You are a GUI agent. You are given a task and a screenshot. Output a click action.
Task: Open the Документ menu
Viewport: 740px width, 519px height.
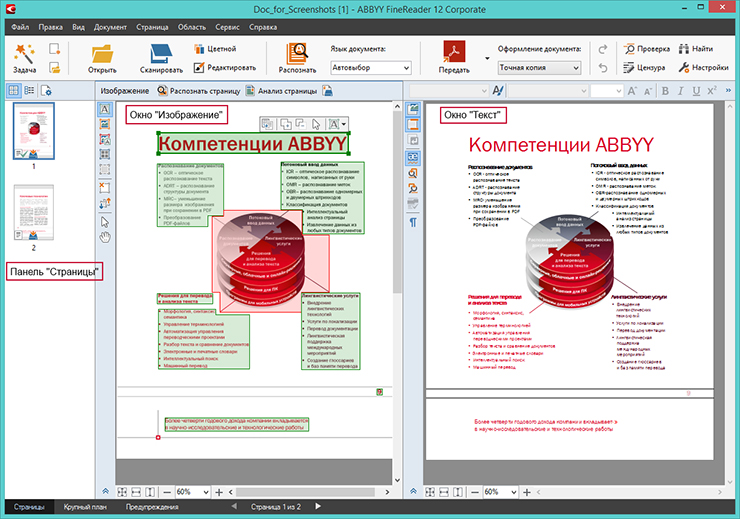(110, 27)
